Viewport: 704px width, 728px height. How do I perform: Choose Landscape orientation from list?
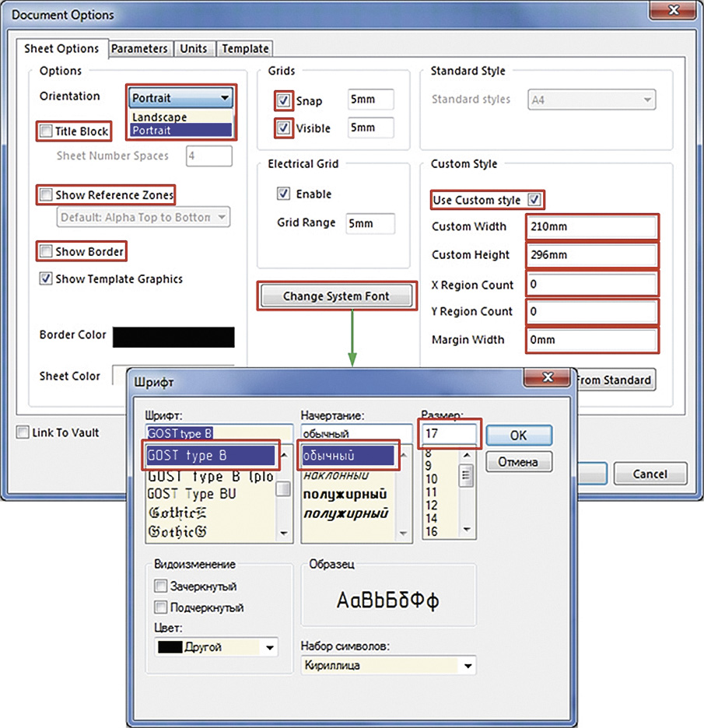(x=181, y=117)
